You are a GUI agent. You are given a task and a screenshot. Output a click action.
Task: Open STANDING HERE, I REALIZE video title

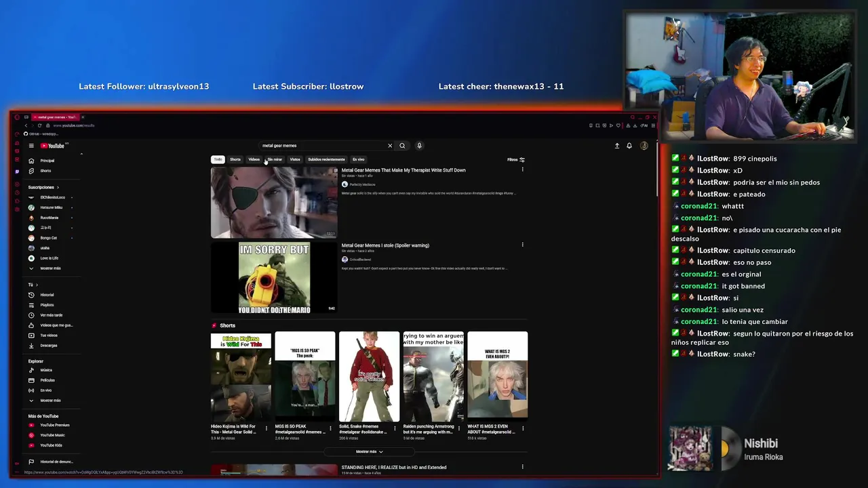(394, 467)
